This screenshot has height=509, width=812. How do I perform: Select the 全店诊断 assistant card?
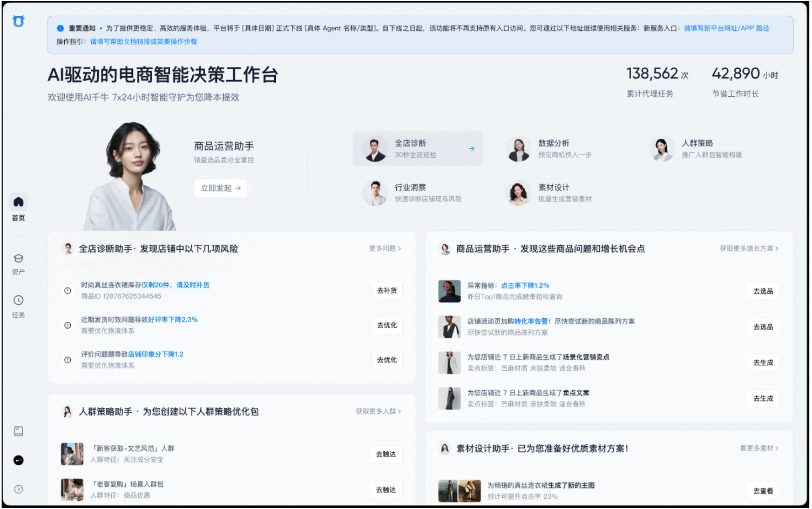[x=418, y=149]
